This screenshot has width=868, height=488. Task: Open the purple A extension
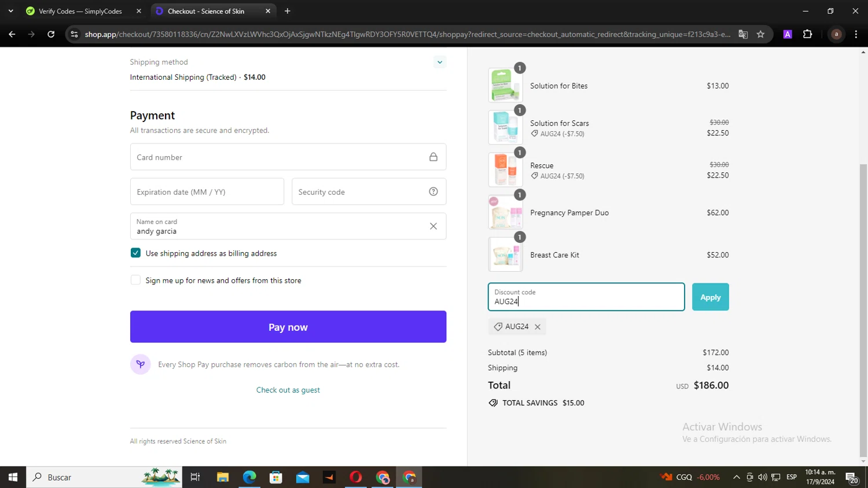click(788, 34)
